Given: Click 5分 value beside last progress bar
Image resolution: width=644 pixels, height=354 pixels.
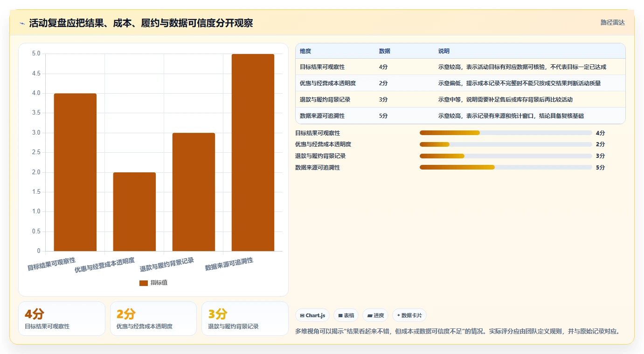Looking at the screenshot, I should [600, 167].
